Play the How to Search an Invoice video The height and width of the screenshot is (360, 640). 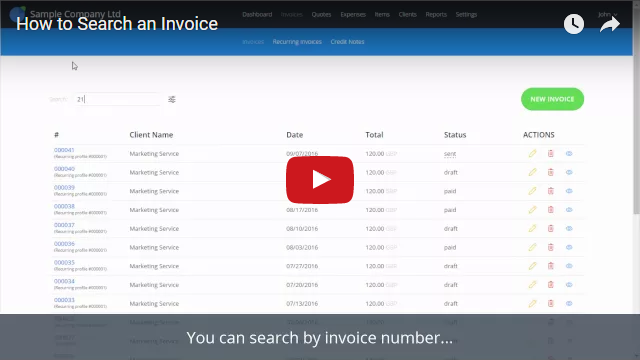point(320,180)
